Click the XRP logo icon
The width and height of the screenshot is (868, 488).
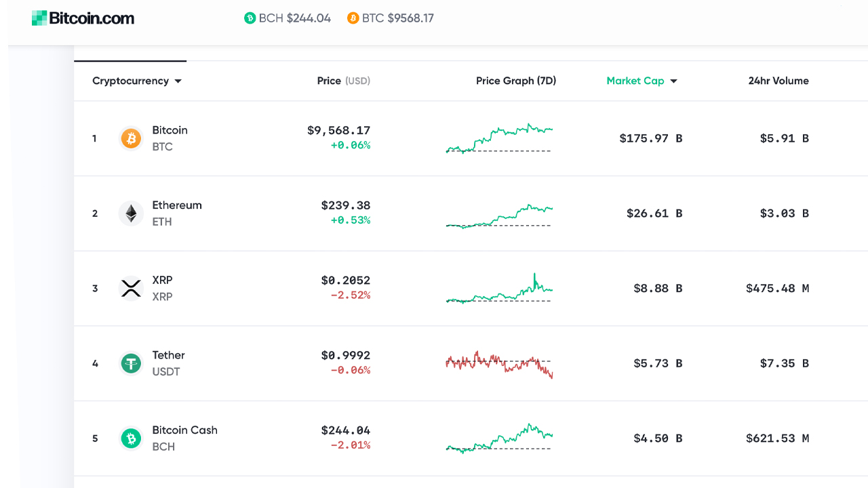(x=131, y=288)
